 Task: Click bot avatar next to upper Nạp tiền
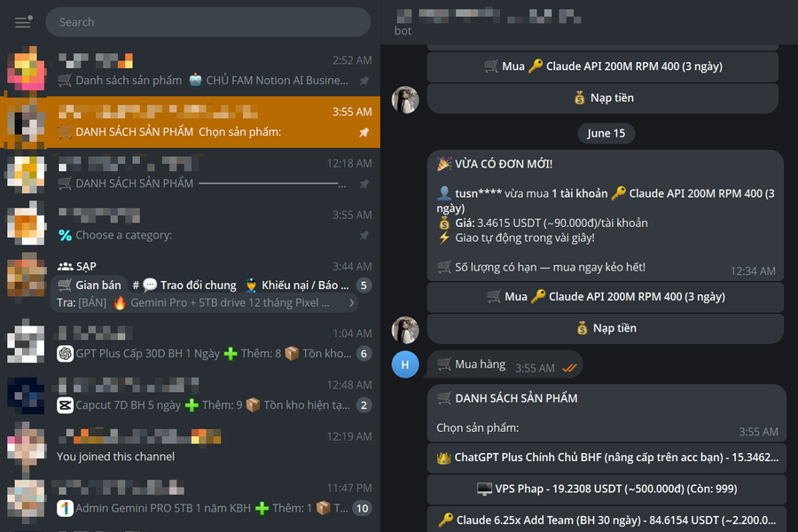405,99
